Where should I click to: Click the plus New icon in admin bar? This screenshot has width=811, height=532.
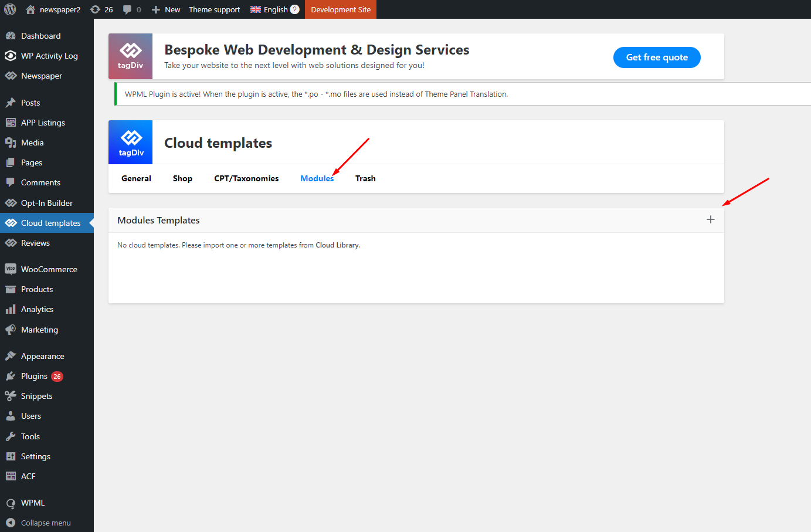[156, 10]
